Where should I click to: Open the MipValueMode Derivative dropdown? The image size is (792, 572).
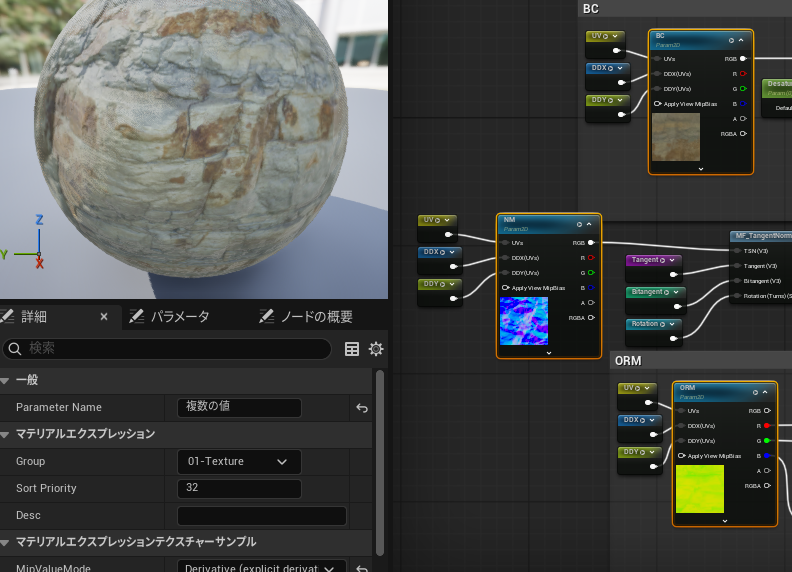[x=262, y=568]
